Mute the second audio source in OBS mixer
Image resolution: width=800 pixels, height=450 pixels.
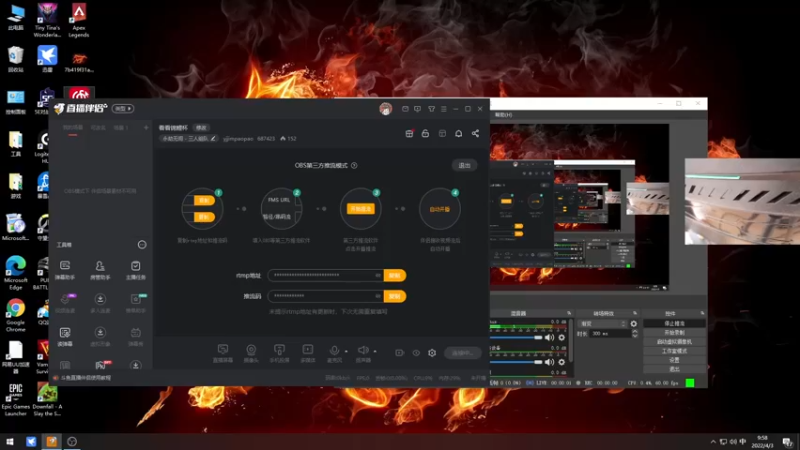click(x=549, y=362)
